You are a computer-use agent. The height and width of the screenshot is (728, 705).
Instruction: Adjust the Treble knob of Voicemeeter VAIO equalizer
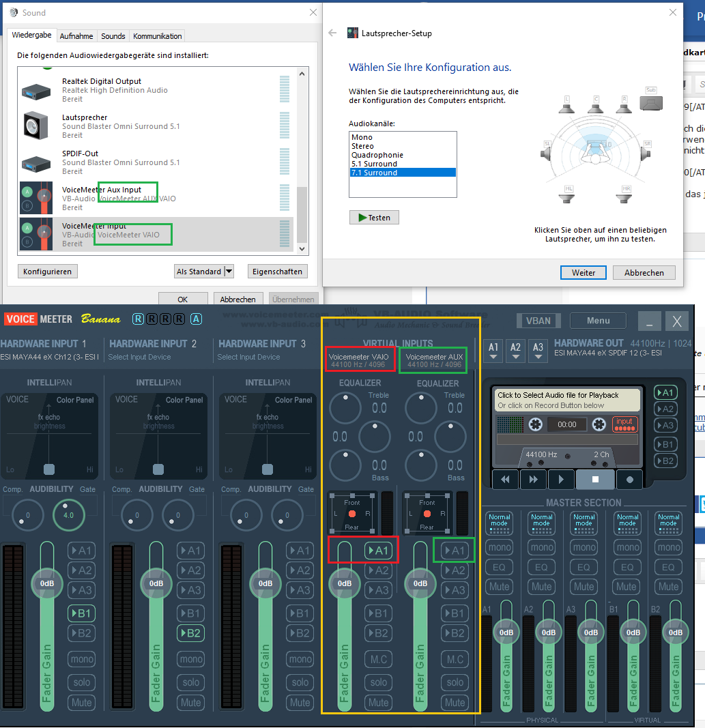345,407
